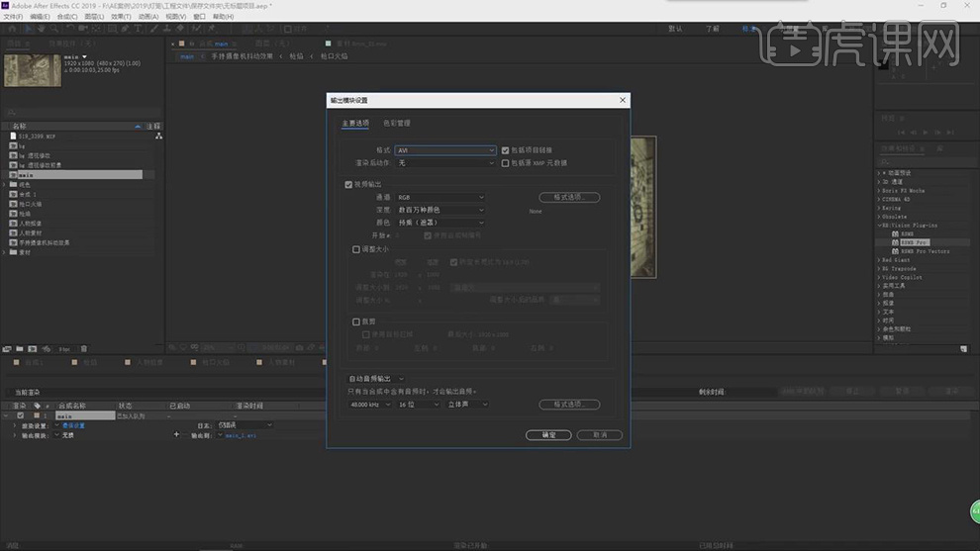Switch to the 色彩管理 tab
The image size is (980, 551).
click(x=396, y=123)
